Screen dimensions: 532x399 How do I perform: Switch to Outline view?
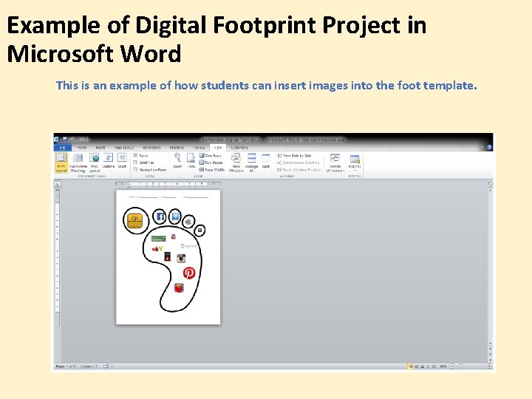108,161
